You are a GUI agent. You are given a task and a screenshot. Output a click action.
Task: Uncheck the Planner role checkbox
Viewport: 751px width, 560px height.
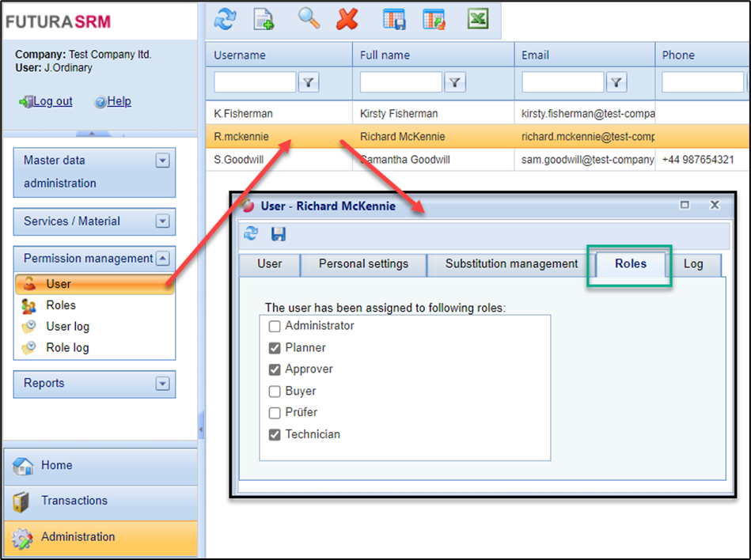275,348
